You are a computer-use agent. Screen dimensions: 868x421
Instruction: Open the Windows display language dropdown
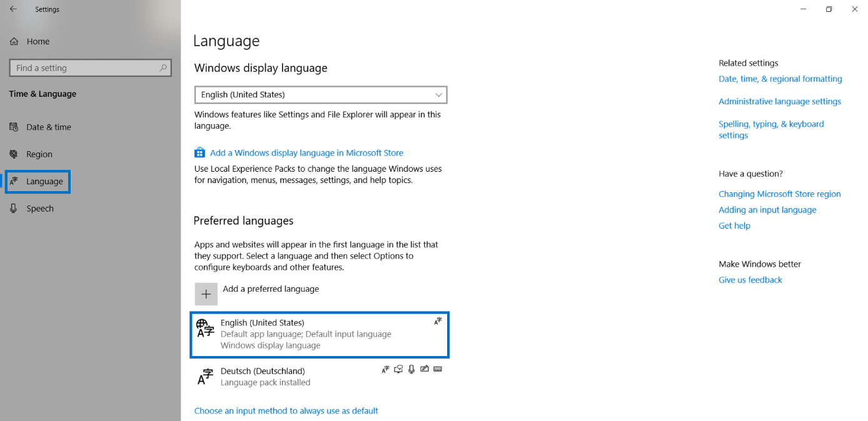click(x=320, y=94)
